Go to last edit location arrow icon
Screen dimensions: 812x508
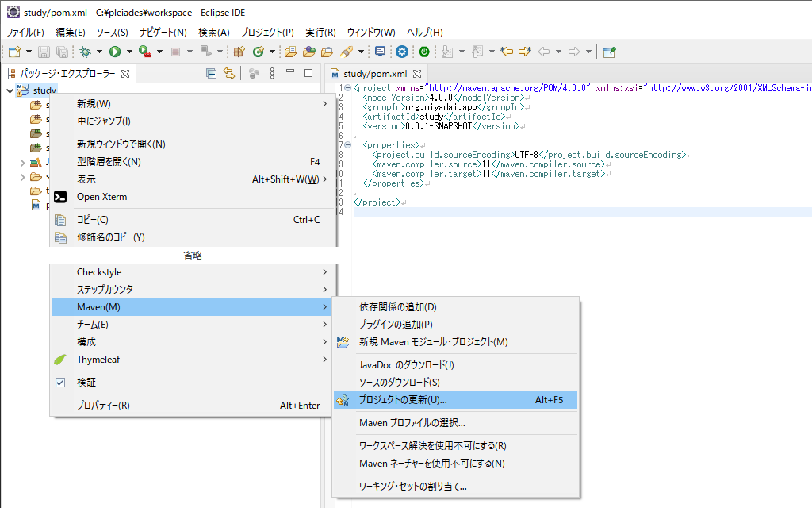(x=507, y=52)
